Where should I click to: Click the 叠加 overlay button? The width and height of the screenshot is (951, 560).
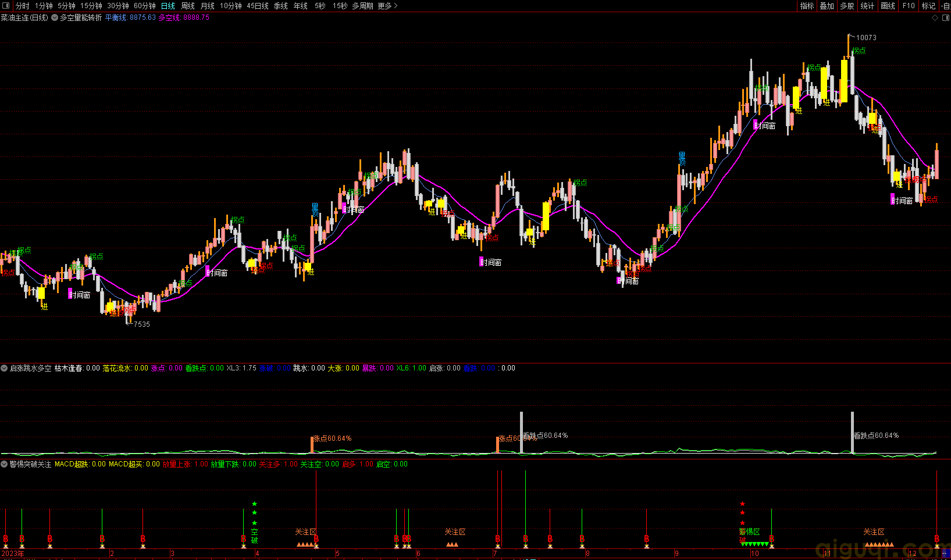coord(827,6)
